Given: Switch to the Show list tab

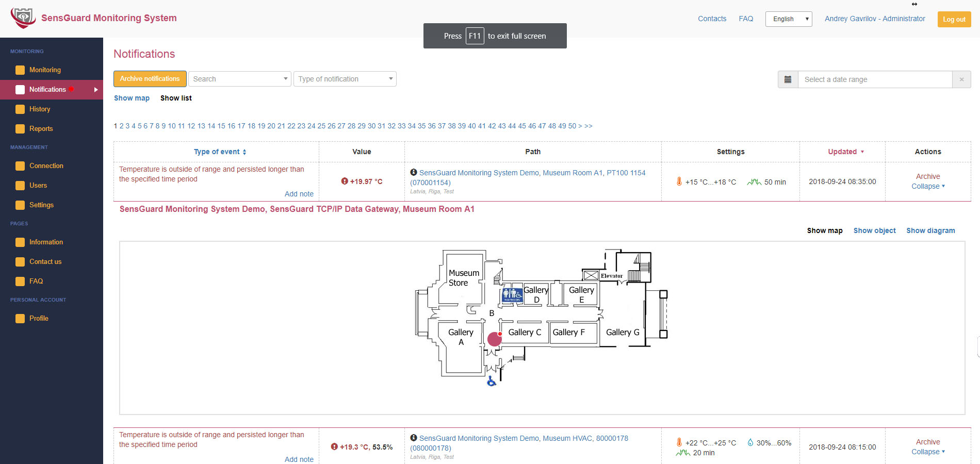Looking at the screenshot, I should (176, 98).
